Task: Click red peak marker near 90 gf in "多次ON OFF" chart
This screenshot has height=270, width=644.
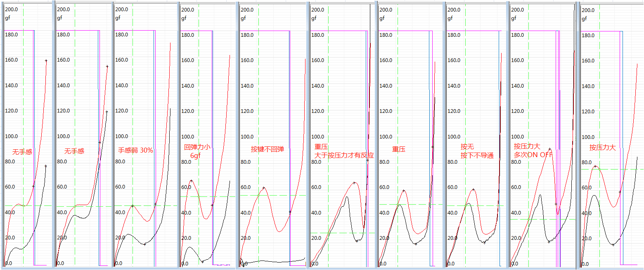Action: pos(549,149)
